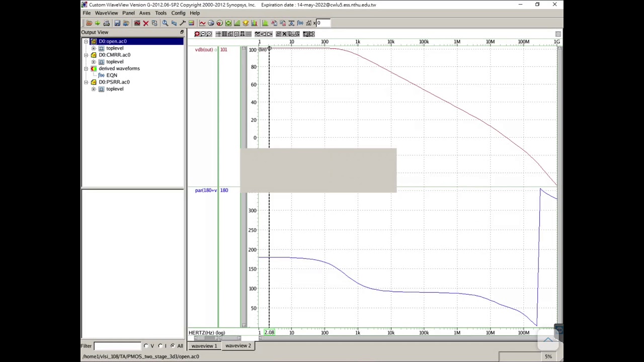Click the magnifier search icon in top toolbar

[165, 23]
